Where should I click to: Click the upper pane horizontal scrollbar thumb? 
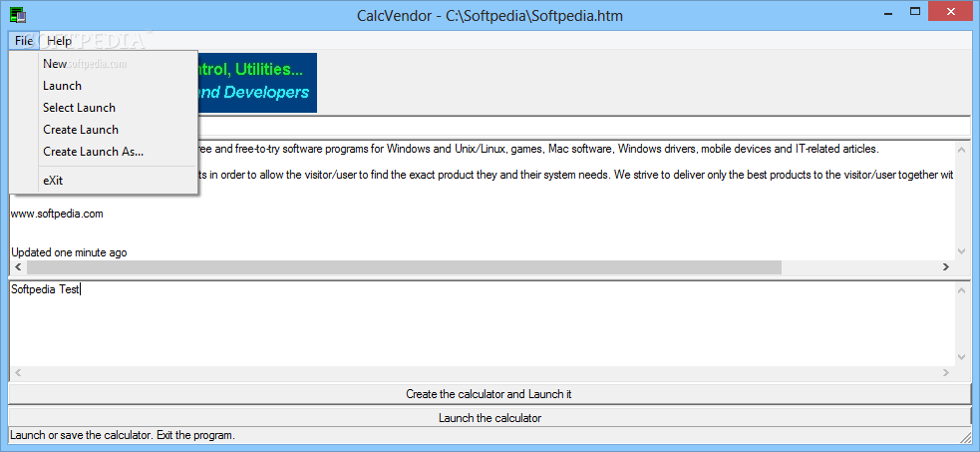point(404,267)
